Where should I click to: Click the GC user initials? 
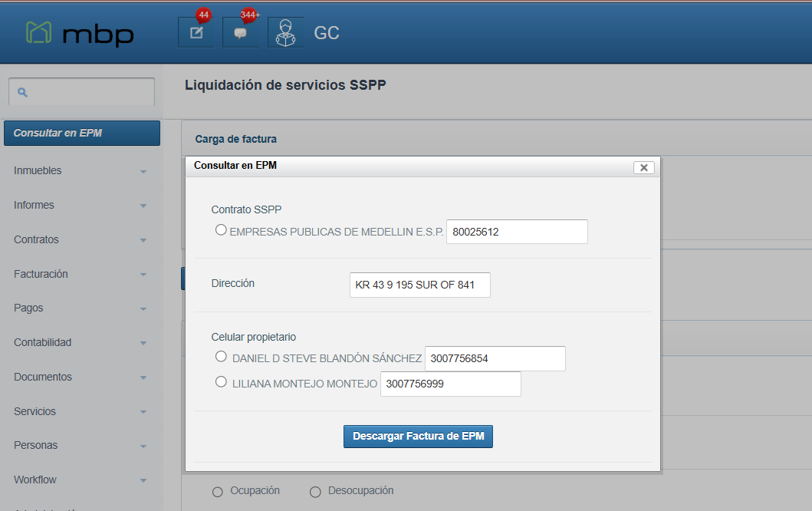326,33
